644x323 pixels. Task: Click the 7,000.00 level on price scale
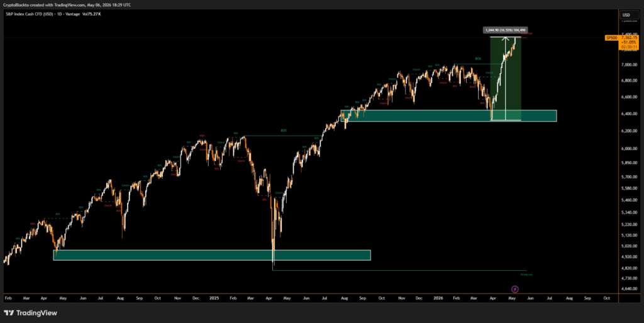coord(630,65)
